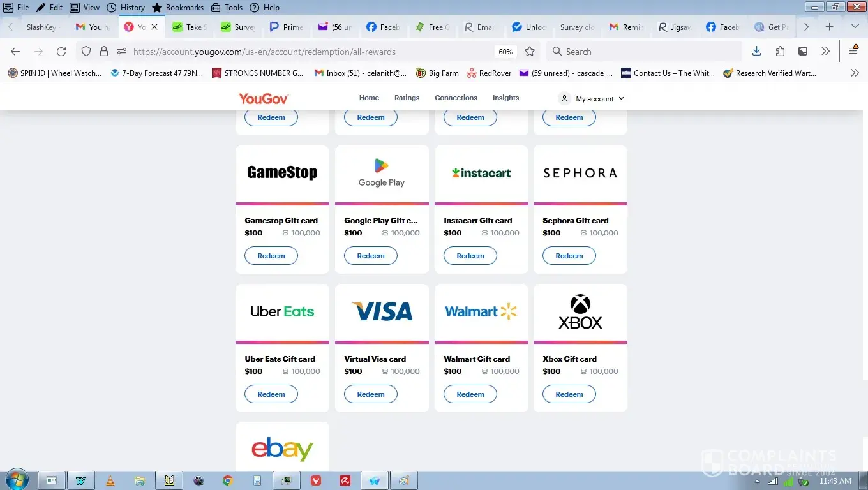Image resolution: width=868 pixels, height=490 pixels.
Task: Open the Bookmarks menu
Action: click(178, 8)
